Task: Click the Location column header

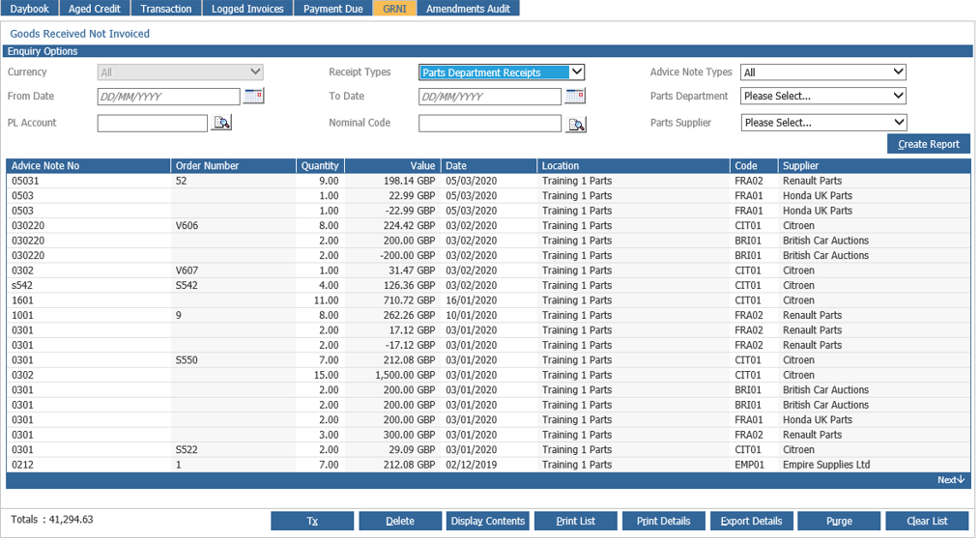Action: [x=633, y=165]
